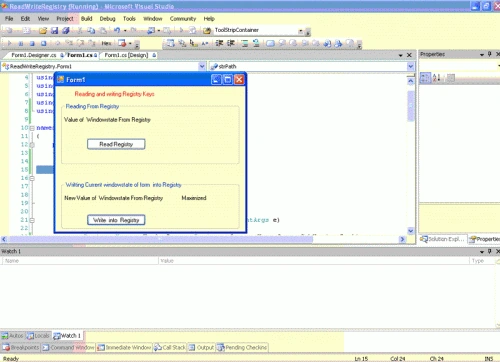Click the Increase Line Indent icon
500x362 pixels.
click(231, 43)
